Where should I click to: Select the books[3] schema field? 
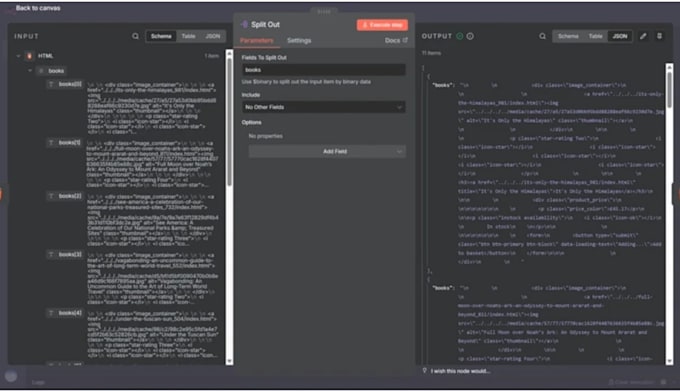pyautogui.click(x=70, y=254)
